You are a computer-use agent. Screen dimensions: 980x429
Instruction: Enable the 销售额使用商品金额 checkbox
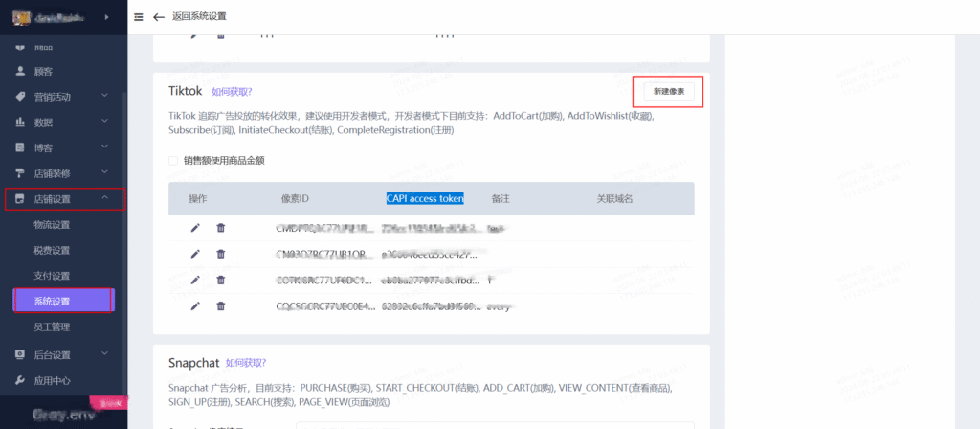(x=173, y=161)
